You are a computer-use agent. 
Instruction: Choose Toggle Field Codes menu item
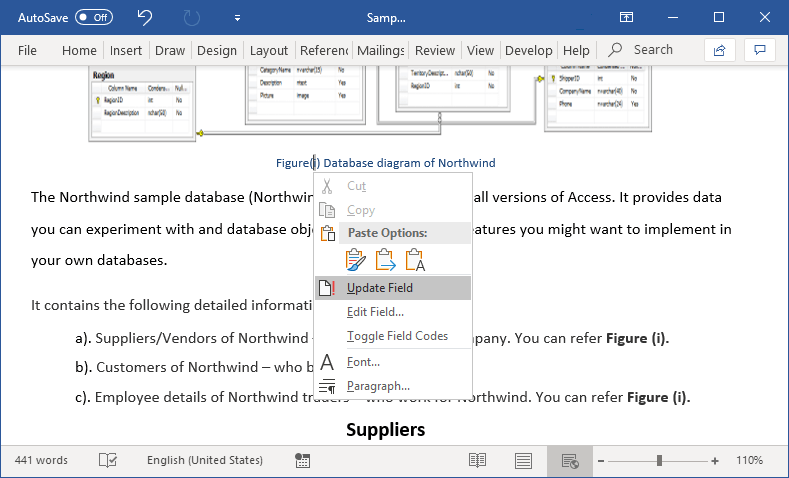point(397,336)
